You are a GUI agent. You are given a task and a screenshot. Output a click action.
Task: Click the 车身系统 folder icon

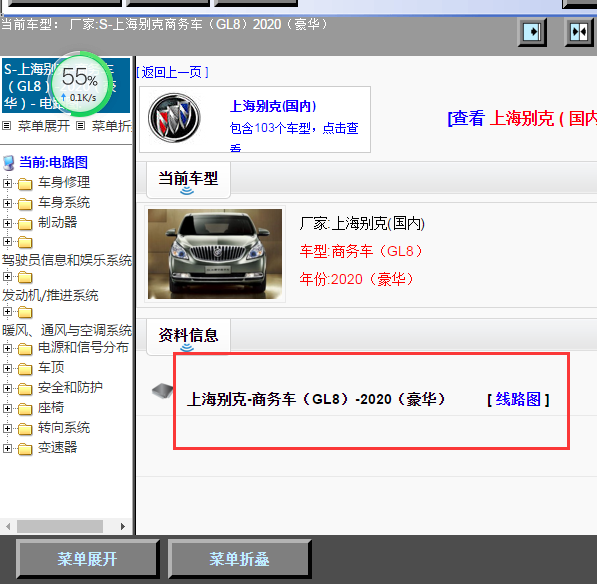[x=25, y=204]
